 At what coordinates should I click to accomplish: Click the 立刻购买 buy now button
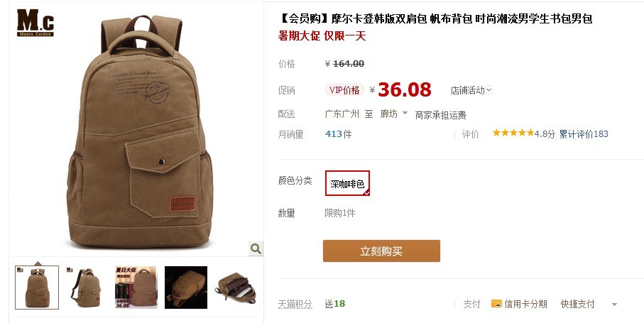(381, 251)
